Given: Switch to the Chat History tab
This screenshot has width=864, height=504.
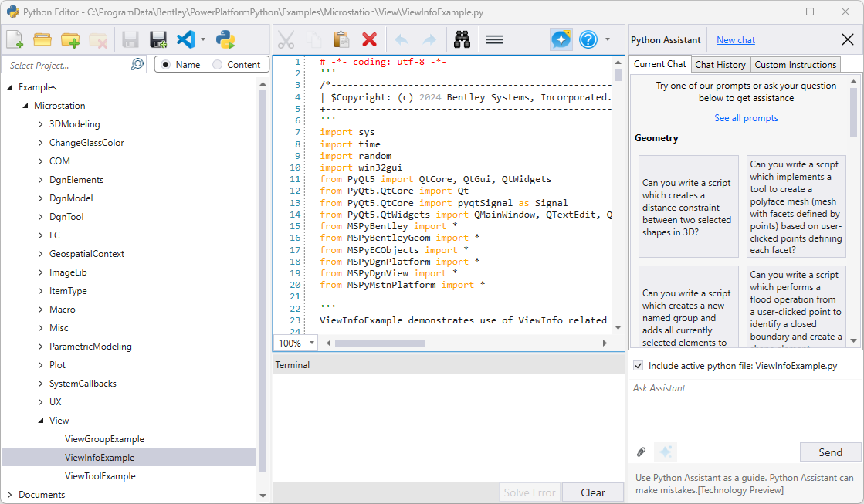Looking at the screenshot, I should click(720, 65).
